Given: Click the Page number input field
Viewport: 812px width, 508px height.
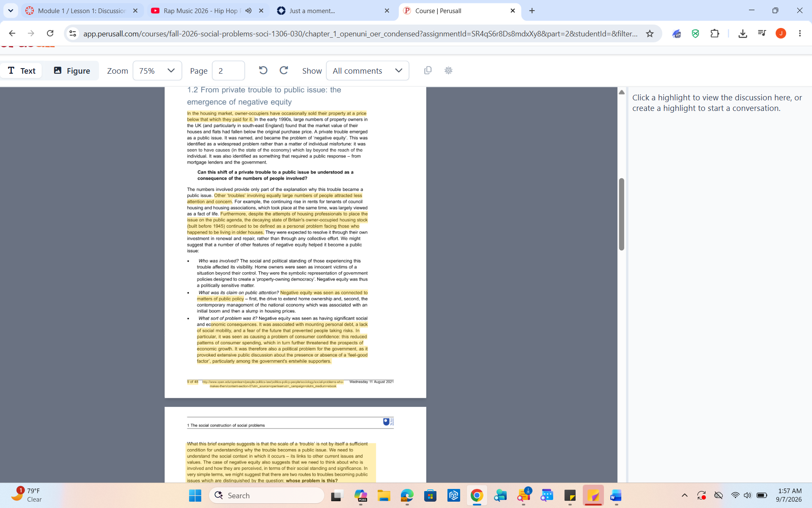Looking at the screenshot, I should pos(228,70).
